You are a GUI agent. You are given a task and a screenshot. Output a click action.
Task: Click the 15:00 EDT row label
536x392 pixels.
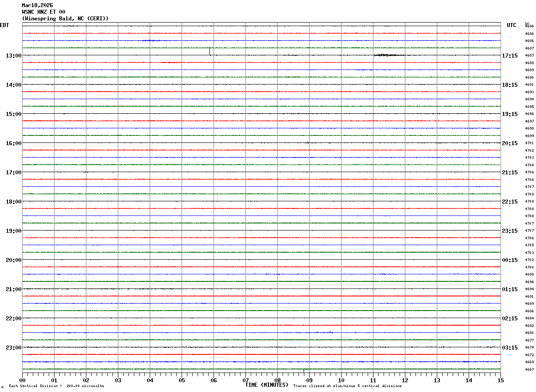(14, 114)
